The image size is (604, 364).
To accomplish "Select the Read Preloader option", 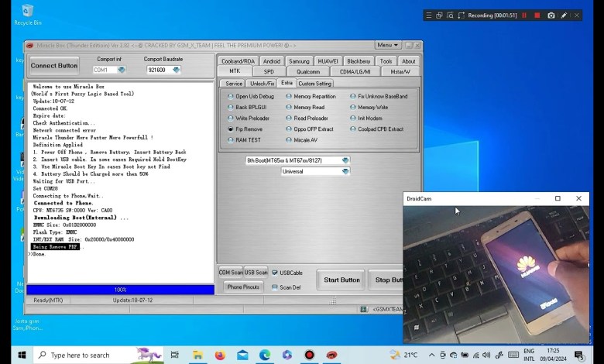I will pos(290,118).
